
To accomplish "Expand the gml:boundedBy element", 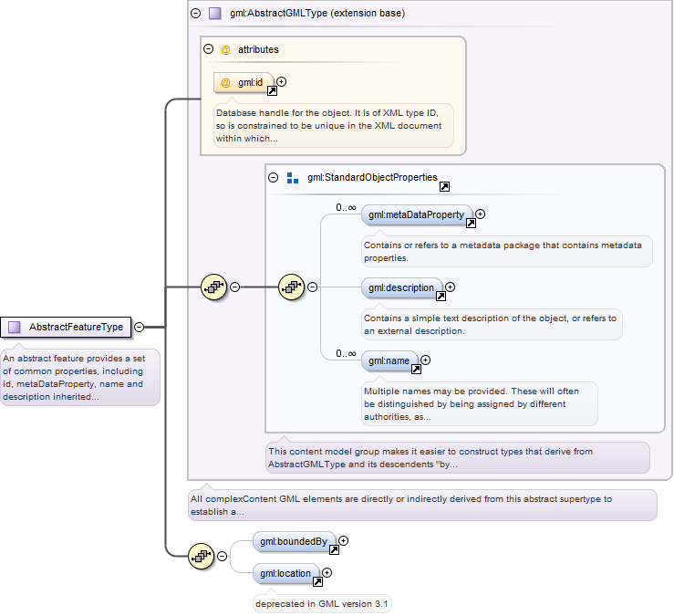I will [343, 541].
